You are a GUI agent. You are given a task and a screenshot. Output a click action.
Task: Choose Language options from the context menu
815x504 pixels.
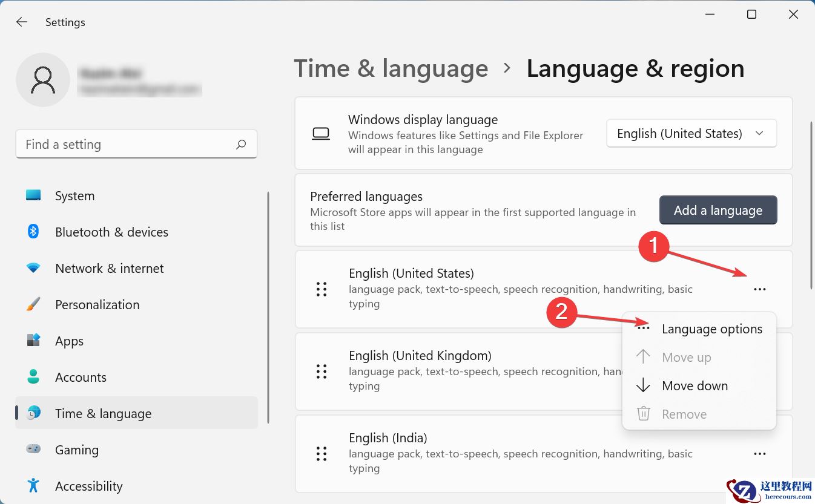click(699, 329)
